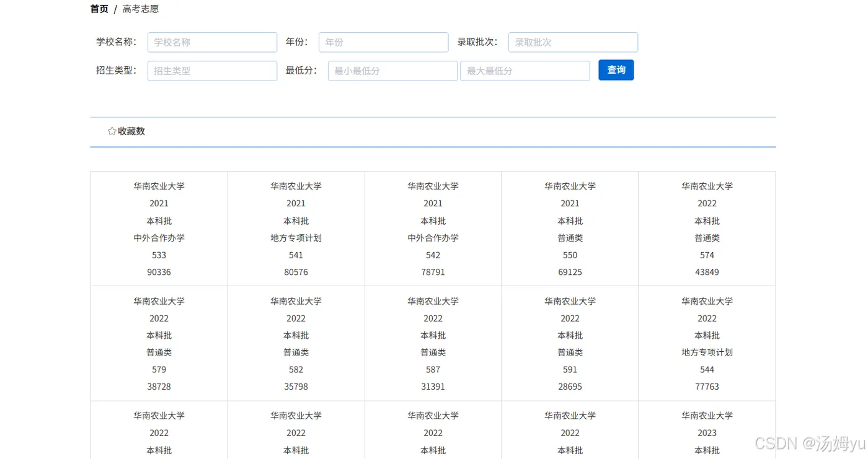The height and width of the screenshot is (459, 868).
Task: Click 普通类 in the card scoring 550
Action: 570,238
